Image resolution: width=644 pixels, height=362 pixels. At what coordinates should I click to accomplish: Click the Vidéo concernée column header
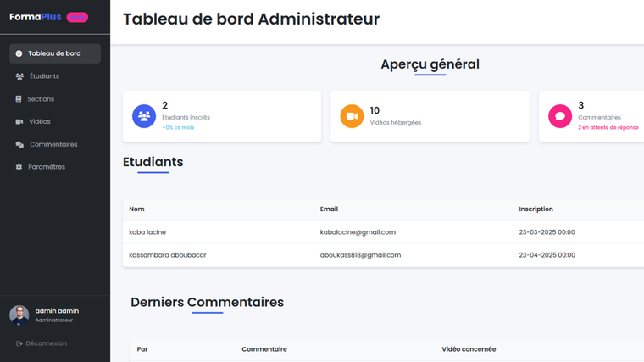(469, 349)
